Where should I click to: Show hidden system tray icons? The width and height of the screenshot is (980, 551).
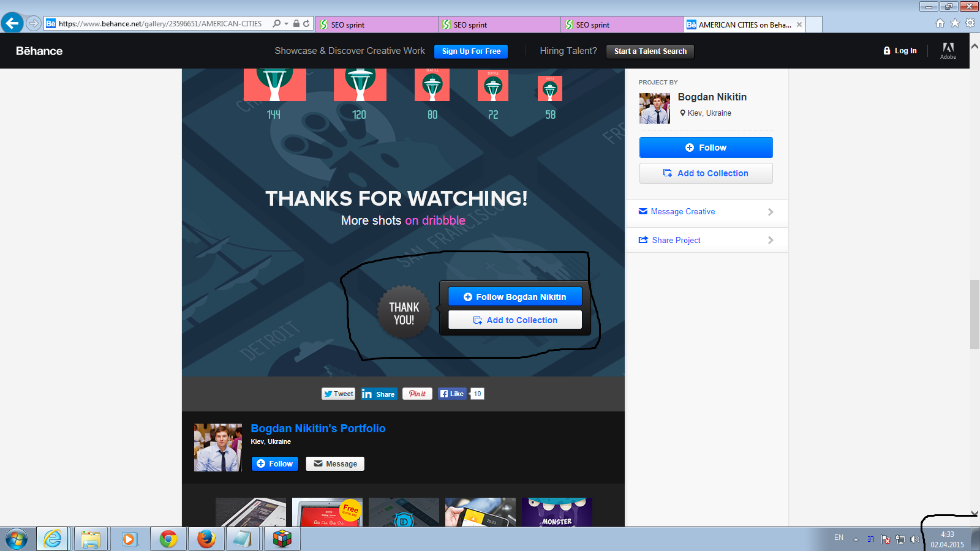[x=856, y=539]
